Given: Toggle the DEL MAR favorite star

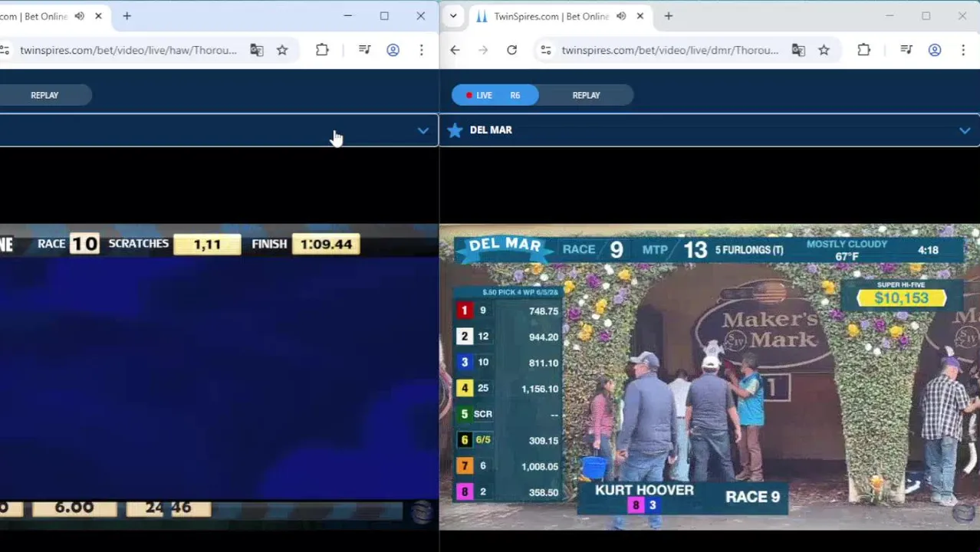Looking at the screenshot, I should [455, 130].
